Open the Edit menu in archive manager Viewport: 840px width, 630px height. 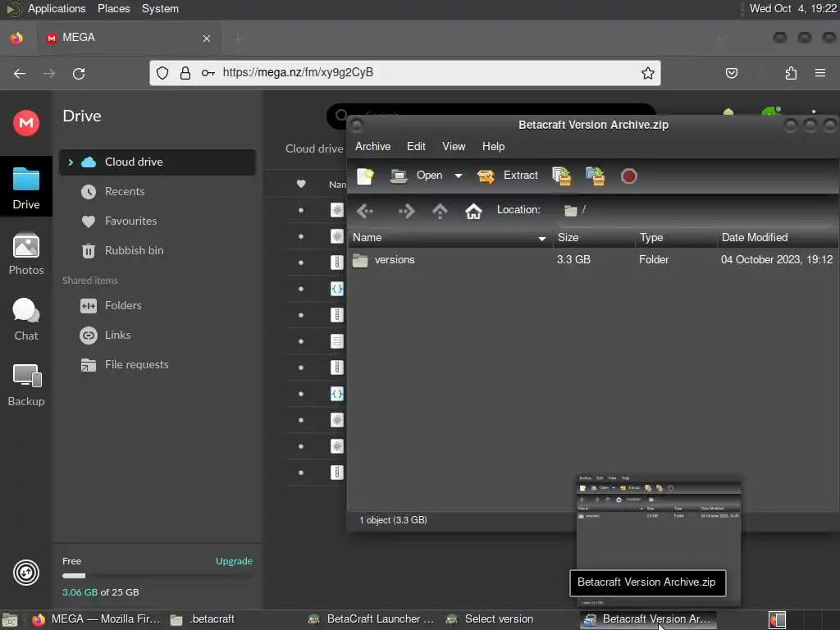point(416,146)
